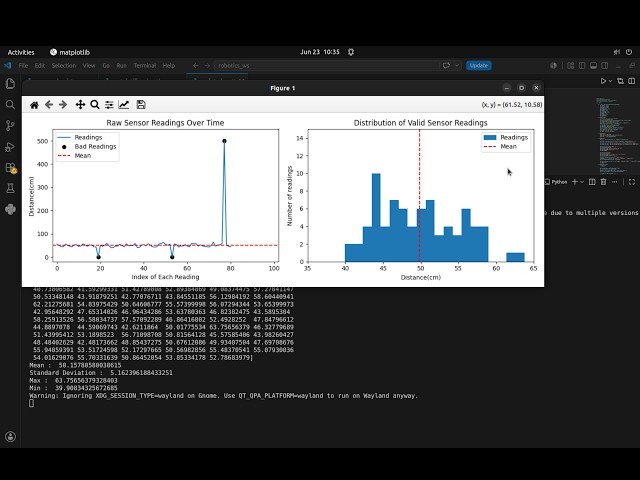This screenshot has height=480, width=640.
Task: Select the Max value line in terminal
Action: point(73,380)
